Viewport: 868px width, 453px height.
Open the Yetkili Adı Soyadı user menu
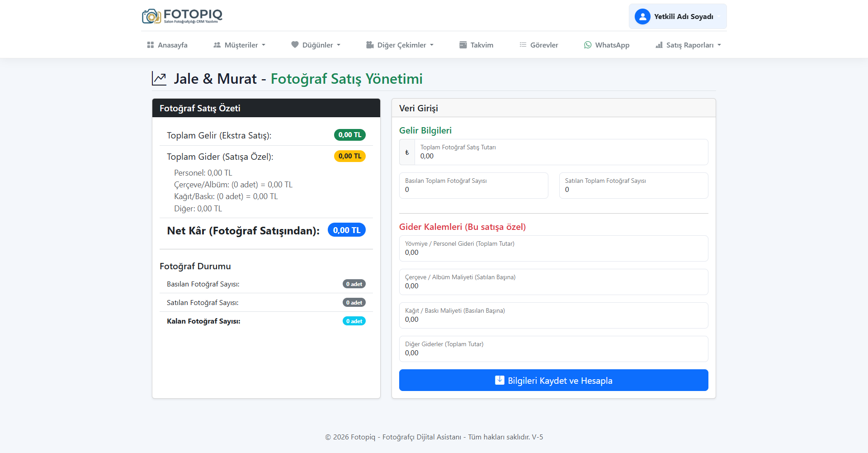(678, 17)
